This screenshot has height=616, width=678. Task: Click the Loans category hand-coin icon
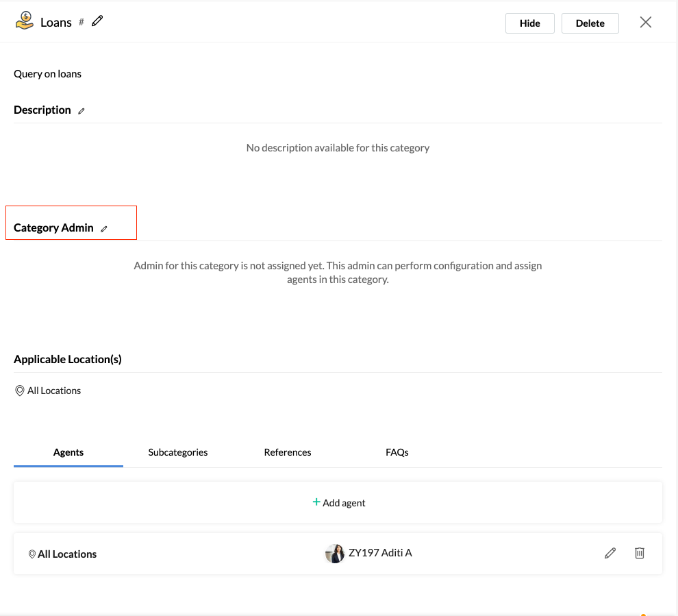(24, 21)
